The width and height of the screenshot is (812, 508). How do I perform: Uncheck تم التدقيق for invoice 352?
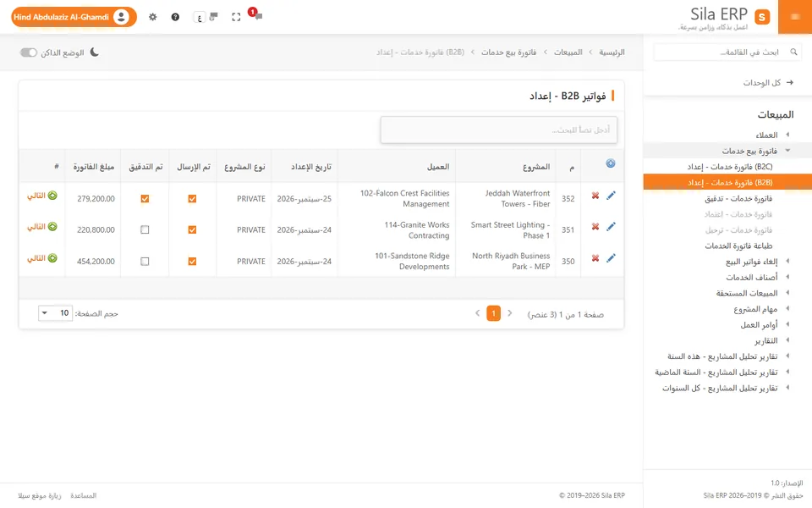145,198
